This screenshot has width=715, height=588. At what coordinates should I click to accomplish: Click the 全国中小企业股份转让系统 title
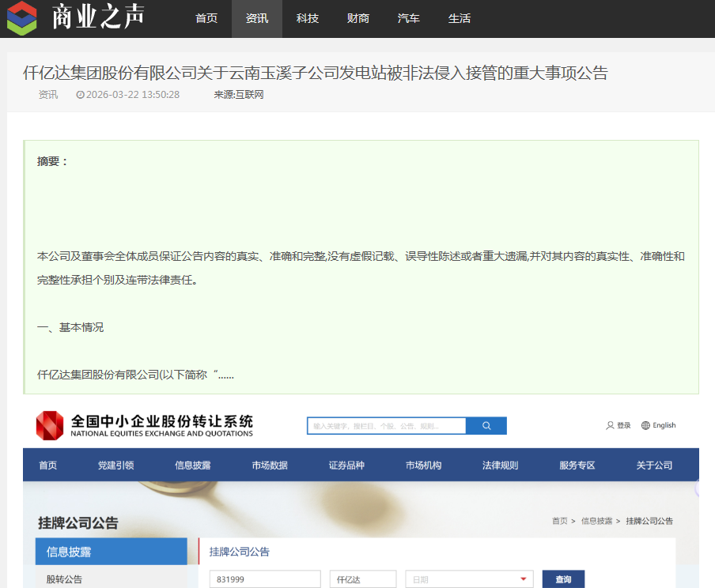(162, 421)
